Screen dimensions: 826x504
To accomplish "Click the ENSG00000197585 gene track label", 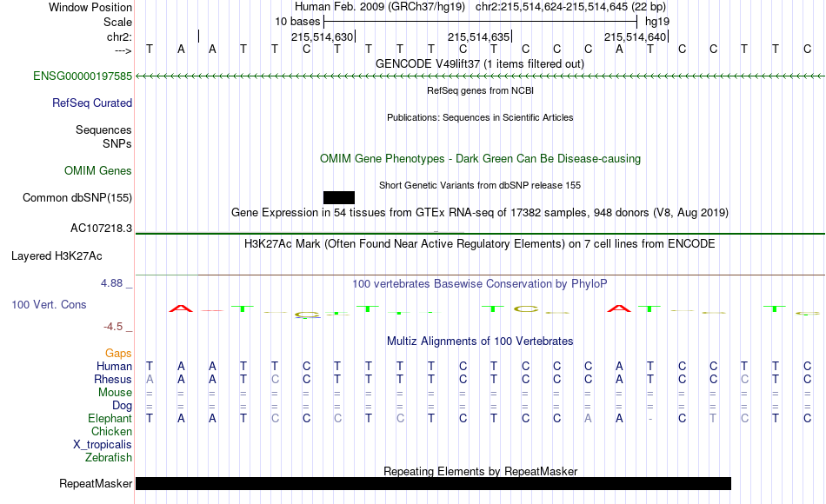I will tap(83, 76).
